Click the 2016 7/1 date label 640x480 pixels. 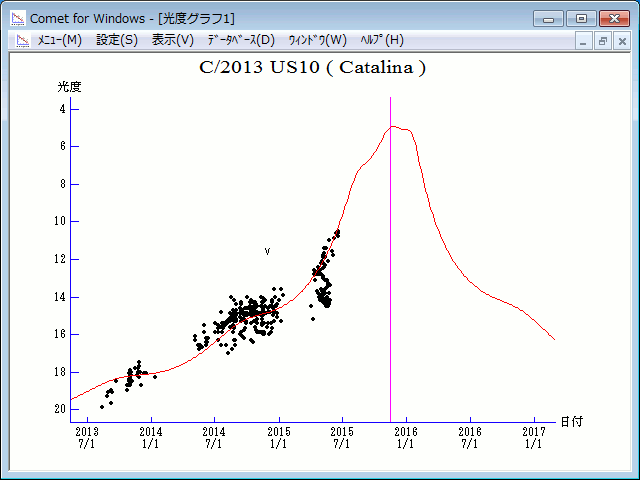[x=470, y=438]
